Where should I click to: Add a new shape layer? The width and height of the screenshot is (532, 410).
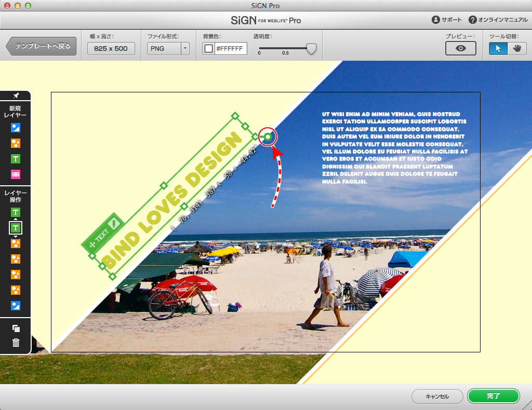coord(16,143)
